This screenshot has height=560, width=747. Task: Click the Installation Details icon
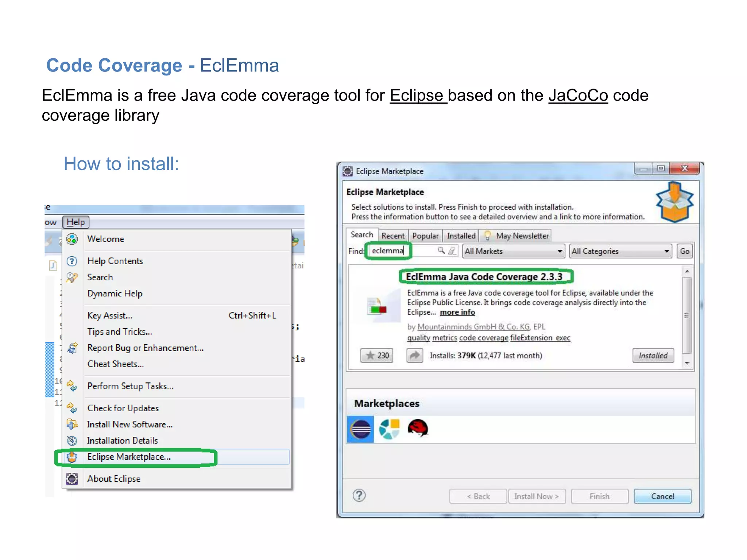tap(72, 440)
